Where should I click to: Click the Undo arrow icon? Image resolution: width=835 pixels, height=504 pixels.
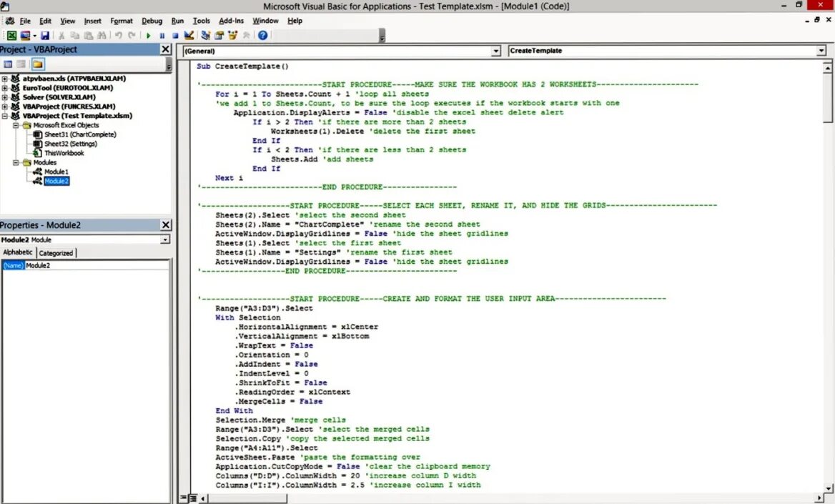tap(118, 35)
